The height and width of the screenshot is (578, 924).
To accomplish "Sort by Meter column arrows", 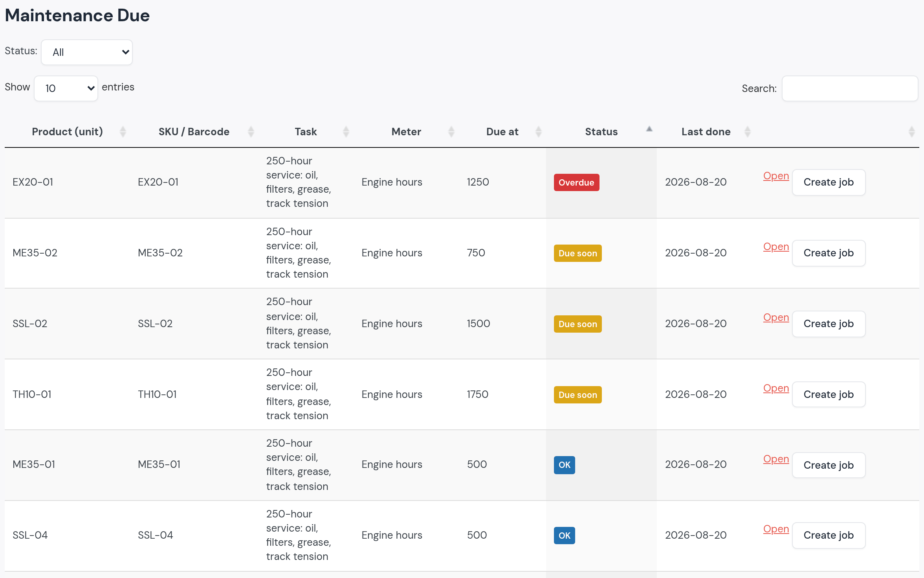I will point(451,132).
